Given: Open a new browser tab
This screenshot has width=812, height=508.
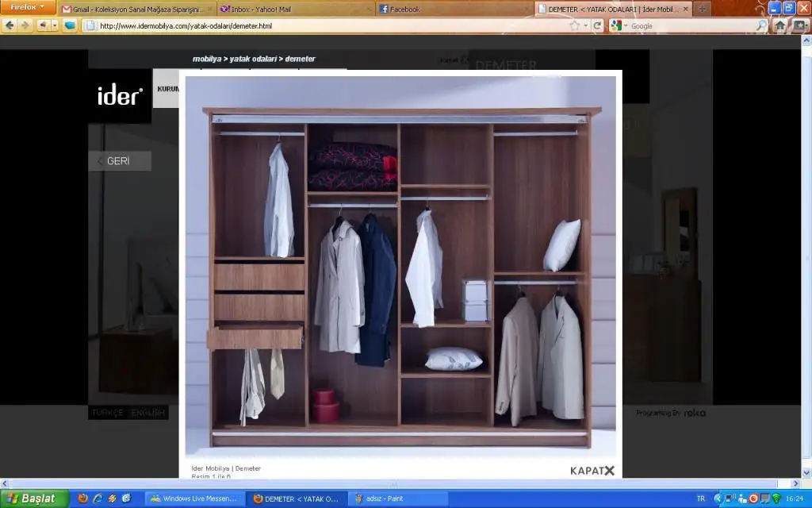Looking at the screenshot, I should [702, 10].
